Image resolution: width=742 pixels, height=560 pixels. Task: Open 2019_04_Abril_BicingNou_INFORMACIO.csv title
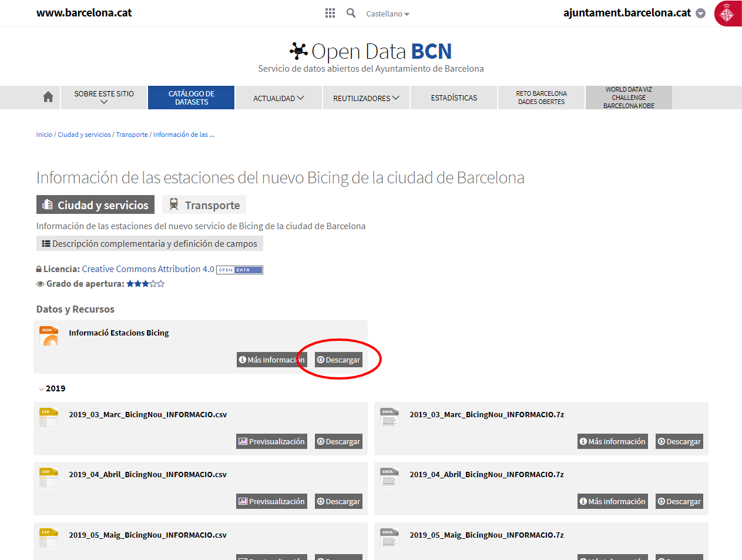pyautogui.click(x=147, y=474)
